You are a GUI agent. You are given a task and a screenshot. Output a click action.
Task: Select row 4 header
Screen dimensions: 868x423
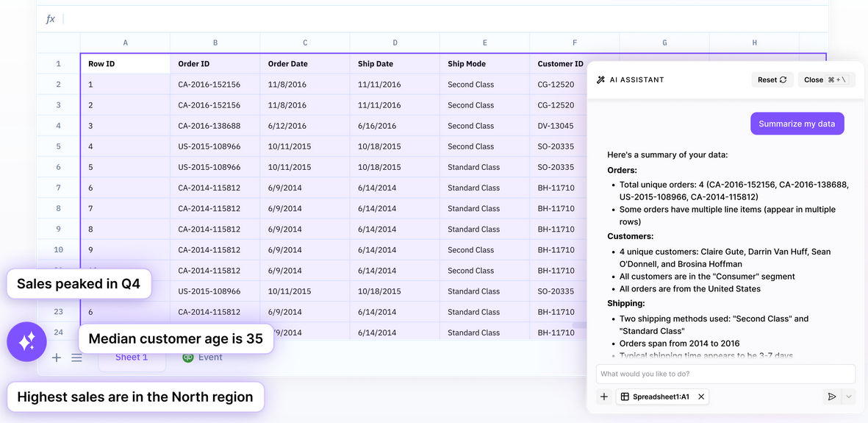coord(59,126)
